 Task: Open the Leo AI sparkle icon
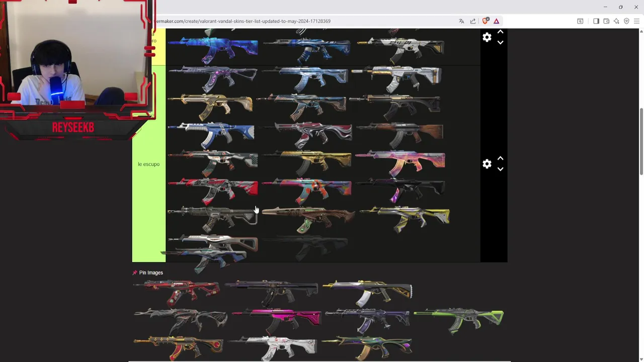[616, 21]
